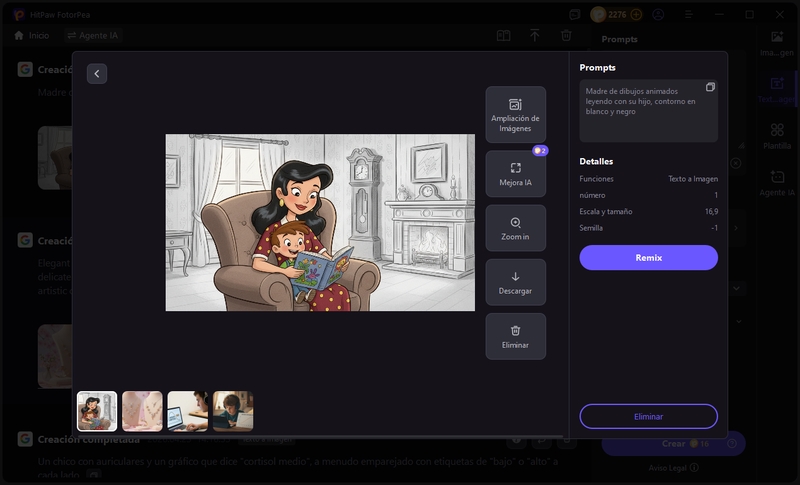Click the outlined Eliminar button
The width and height of the screenshot is (800, 485).
click(x=648, y=416)
